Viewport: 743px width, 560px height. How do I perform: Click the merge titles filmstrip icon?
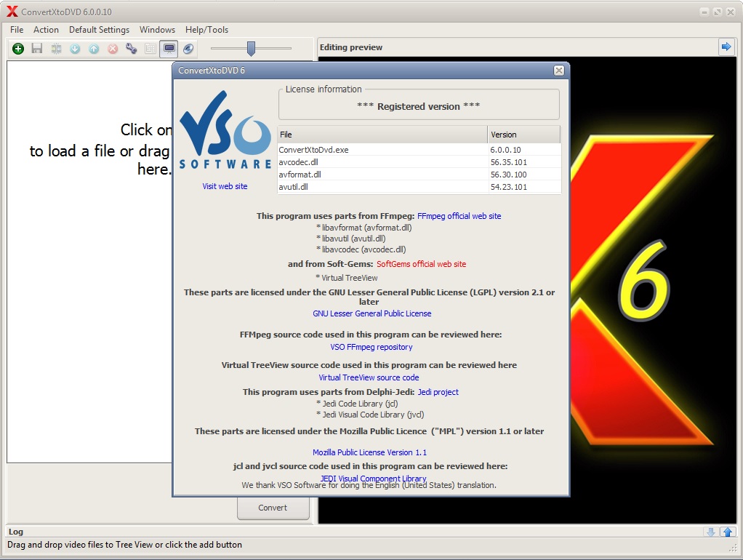tap(56, 49)
